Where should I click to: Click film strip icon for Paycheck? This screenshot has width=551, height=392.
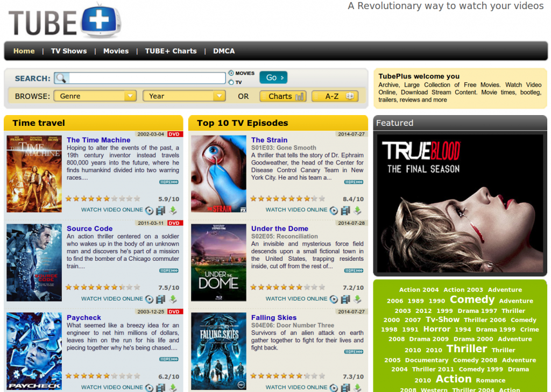pyautogui.click(x=160, y=388)
